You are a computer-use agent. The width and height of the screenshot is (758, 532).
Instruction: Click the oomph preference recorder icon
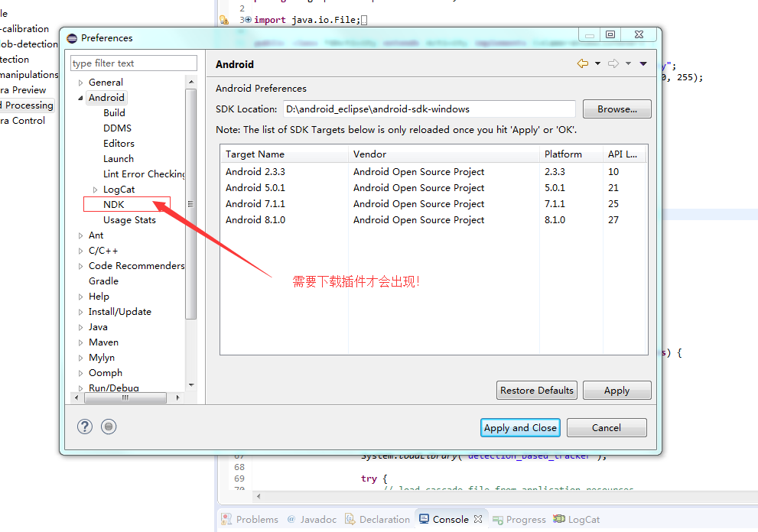pos(109,427)
